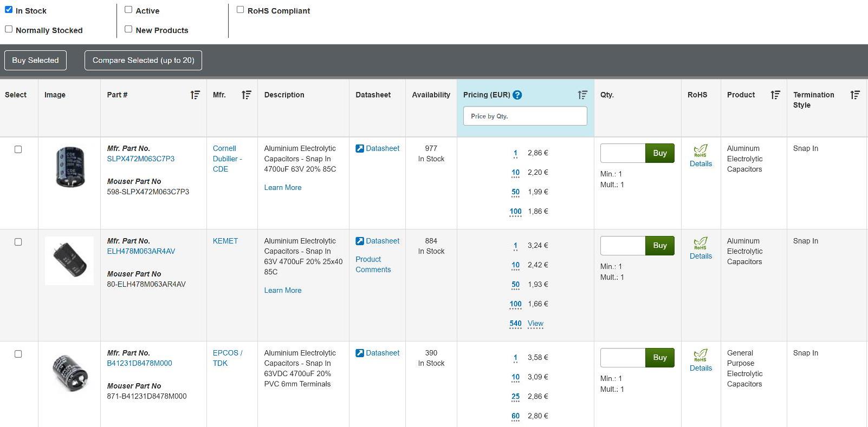
Task: Click Buy Selected button
Action: (x=35, y=60)
